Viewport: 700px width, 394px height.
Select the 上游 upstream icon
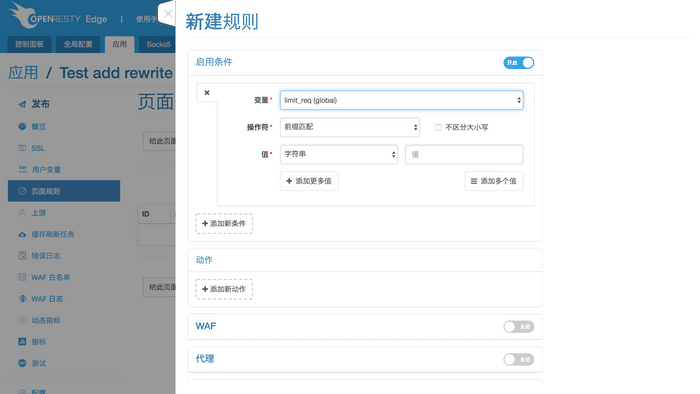[x=22, y=213]
